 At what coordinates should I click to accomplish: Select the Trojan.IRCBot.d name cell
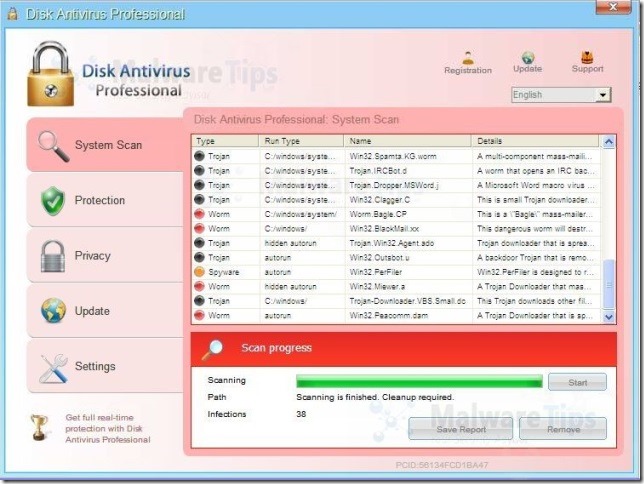click(x=378, y=171)
